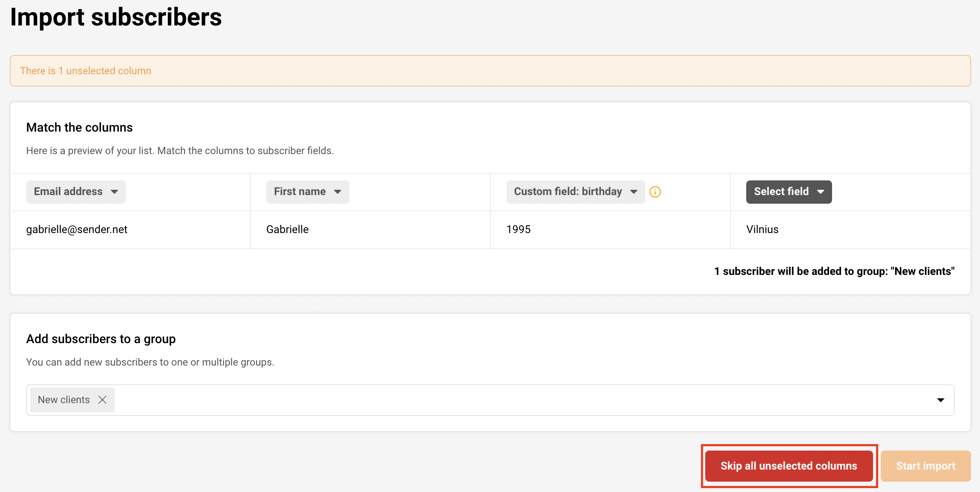
Task: Click inside the groups input field
Action: click(518, 400)
